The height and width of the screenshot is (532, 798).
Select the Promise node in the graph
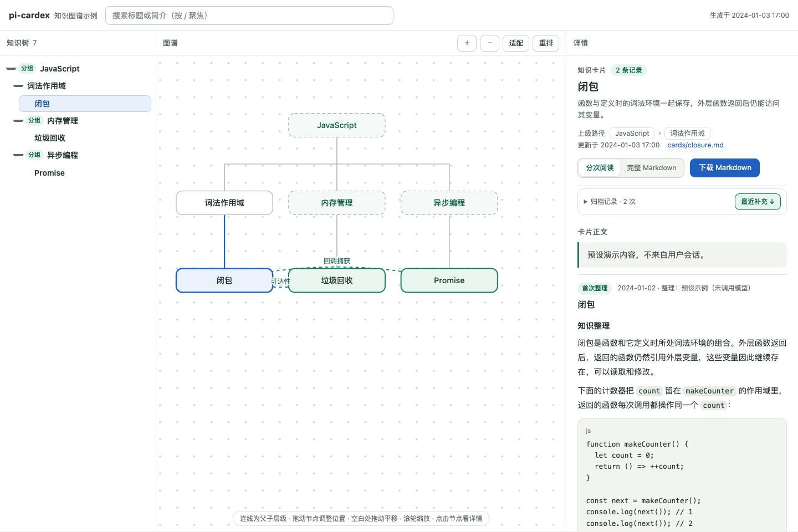pyautogui.click(x=449, y=280)
